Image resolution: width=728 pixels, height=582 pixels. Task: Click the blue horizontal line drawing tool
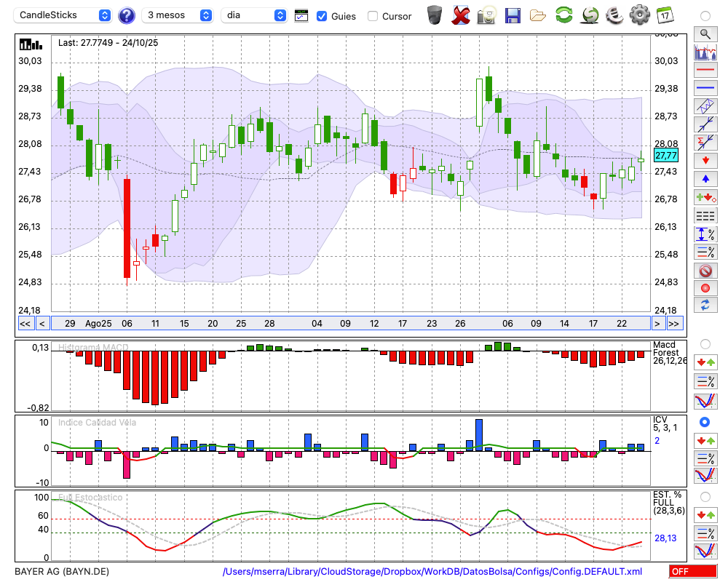(x=705, y=88)
